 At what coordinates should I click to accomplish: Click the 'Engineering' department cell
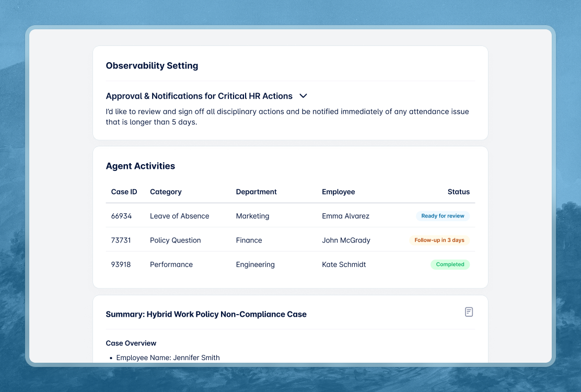click(x=255, y=264)
